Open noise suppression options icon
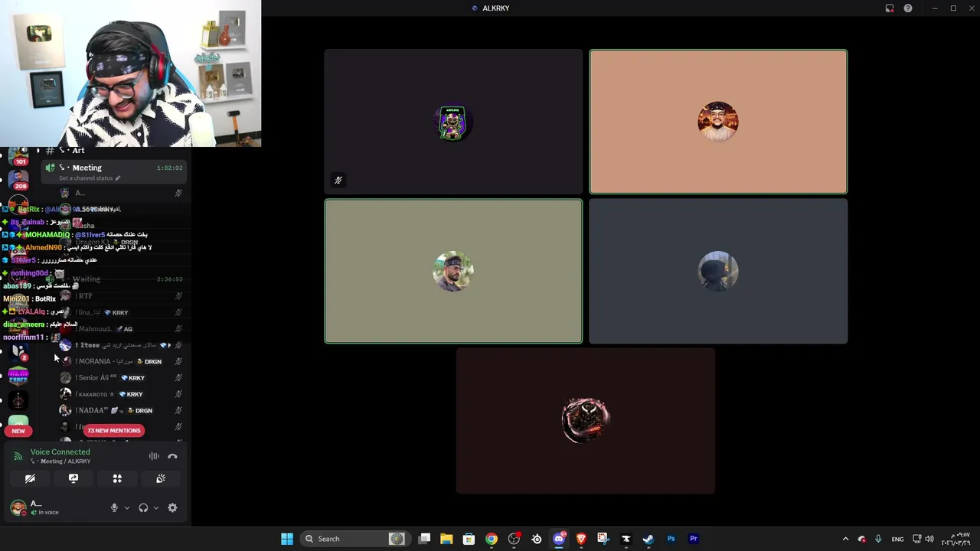 [154, 456]
